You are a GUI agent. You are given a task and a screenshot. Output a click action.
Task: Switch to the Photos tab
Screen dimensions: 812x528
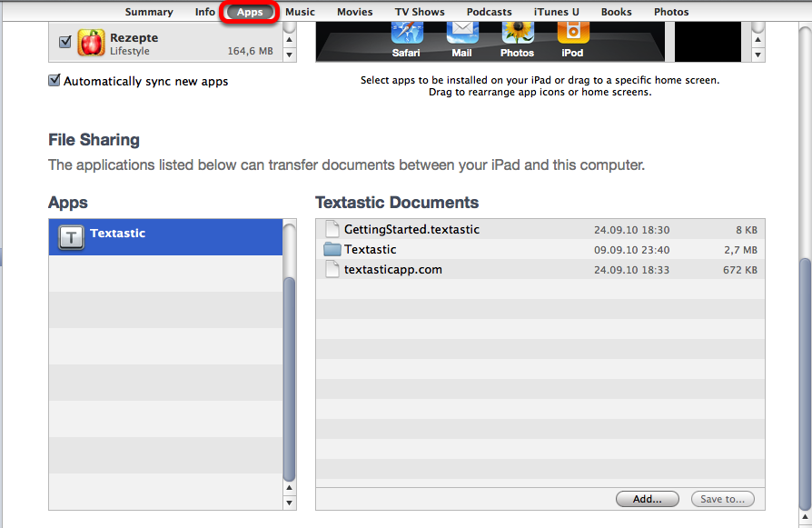671,12
